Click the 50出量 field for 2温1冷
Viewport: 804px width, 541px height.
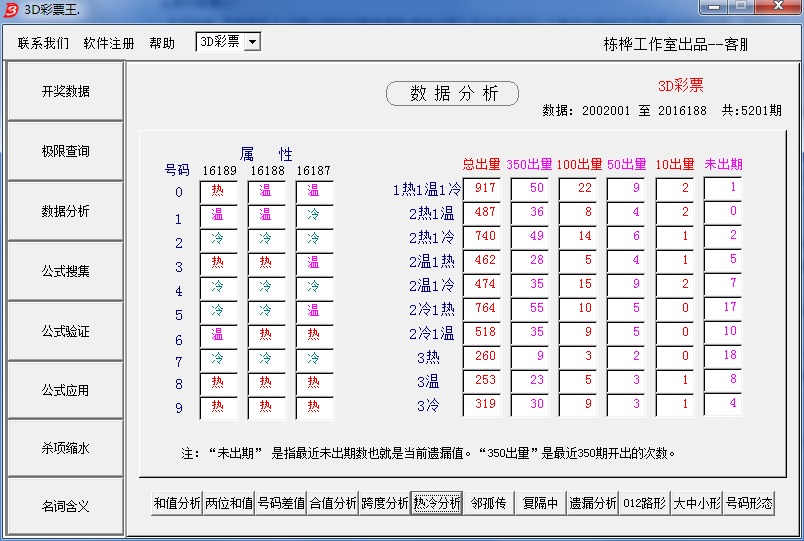tap(626, 285)
